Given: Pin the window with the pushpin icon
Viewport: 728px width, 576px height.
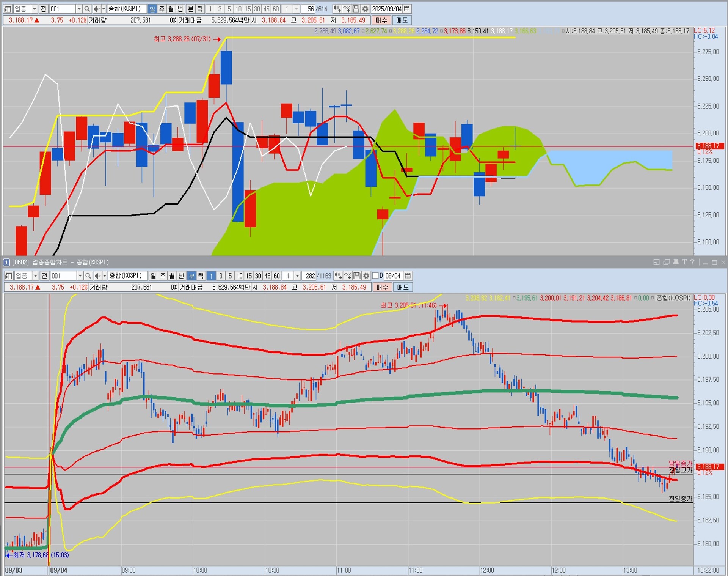Looking at the screenshot, I should 676,262.
